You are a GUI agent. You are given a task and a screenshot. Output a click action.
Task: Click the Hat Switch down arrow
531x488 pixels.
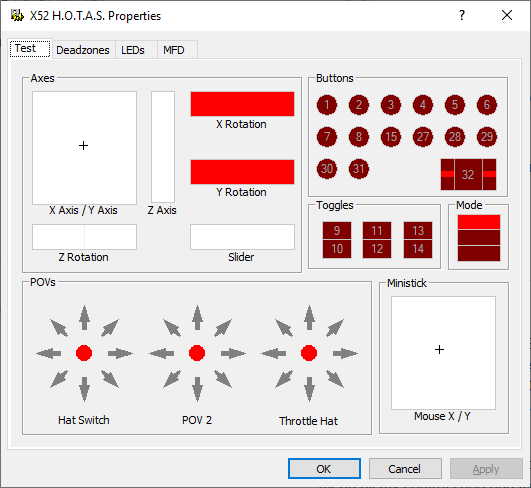coord(84,389)
